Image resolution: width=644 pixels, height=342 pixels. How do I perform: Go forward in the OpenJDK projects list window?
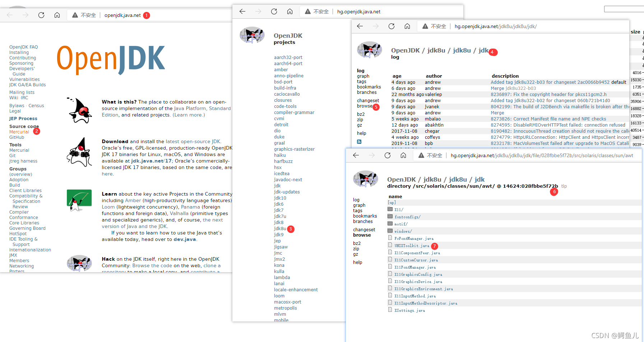pos(258,12)
